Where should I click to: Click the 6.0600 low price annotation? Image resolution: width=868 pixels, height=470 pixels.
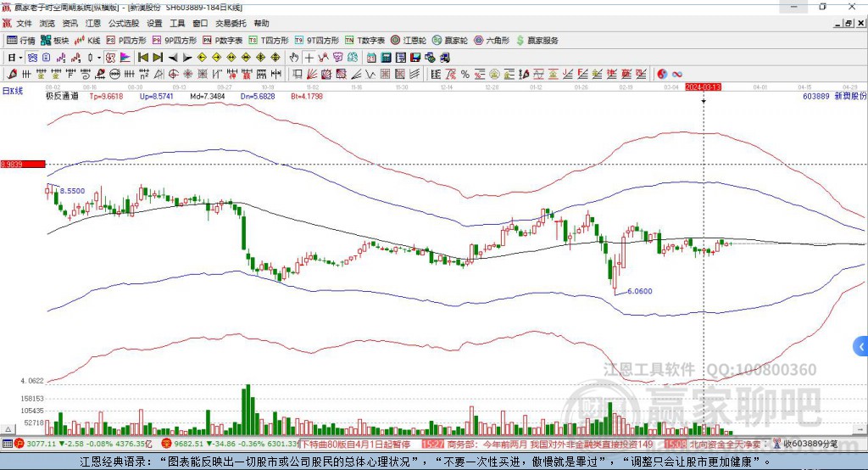(640, 291)
